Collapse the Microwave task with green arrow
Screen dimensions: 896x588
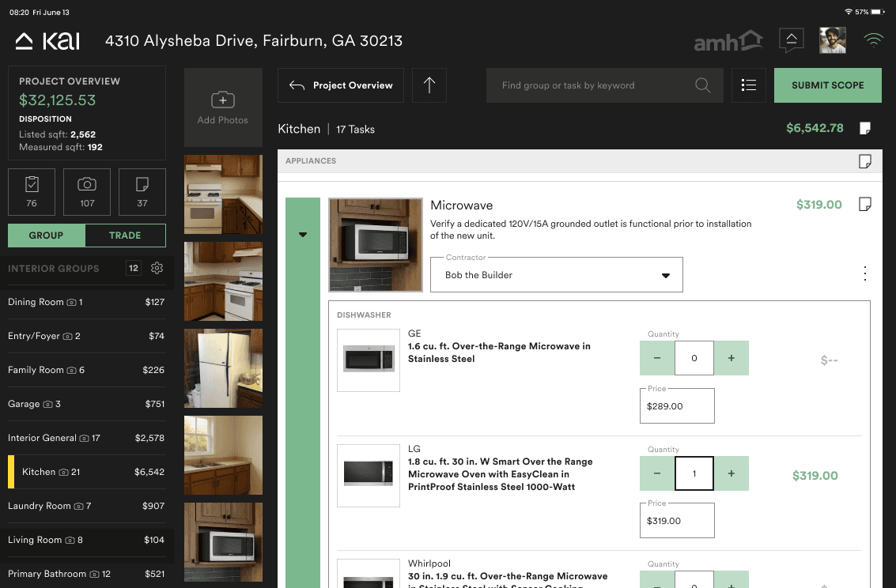pyautogui.click(x=303, y=235)
